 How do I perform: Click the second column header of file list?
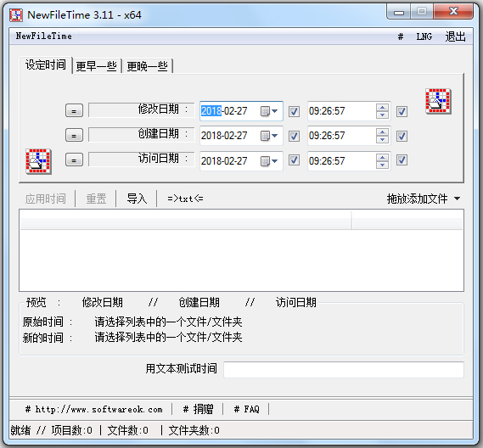(x=407, y=220)
